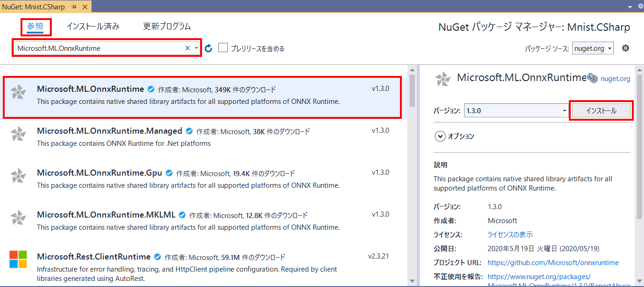This screenshot has height=287, width=644.
Task: Click verified badge of Microsoft.Rest.ClientRuntime
Action: point(158,257)
